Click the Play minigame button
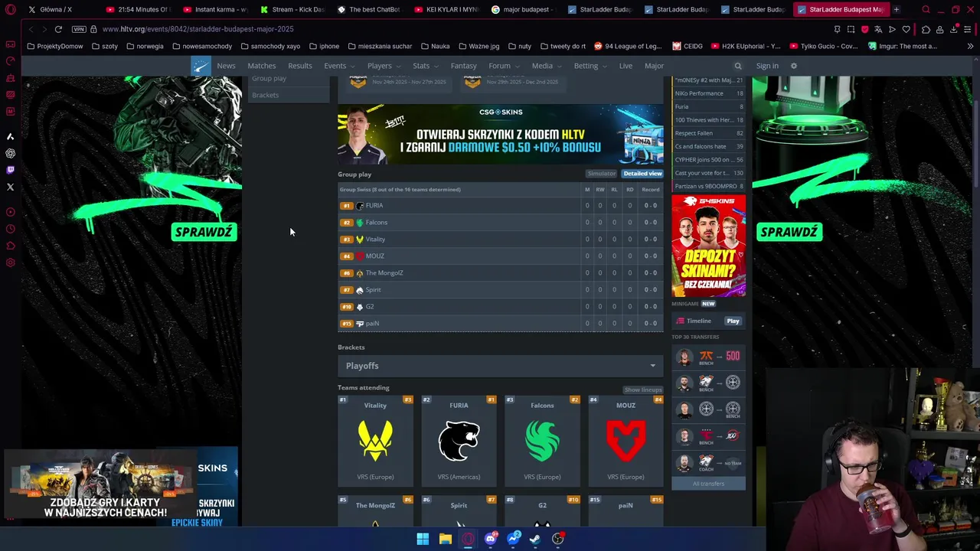980x551 pixels. point(733,321)
